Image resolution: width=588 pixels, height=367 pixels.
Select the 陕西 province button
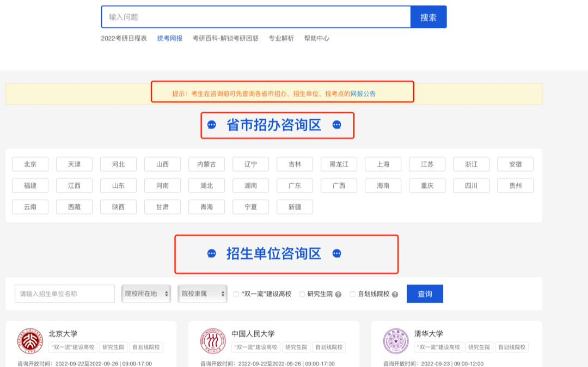coord(119,207)
